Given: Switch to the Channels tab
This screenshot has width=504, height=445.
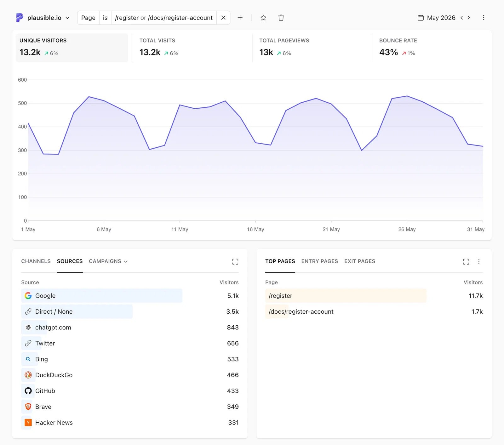Looking at the screenshot, I should 36,261.
